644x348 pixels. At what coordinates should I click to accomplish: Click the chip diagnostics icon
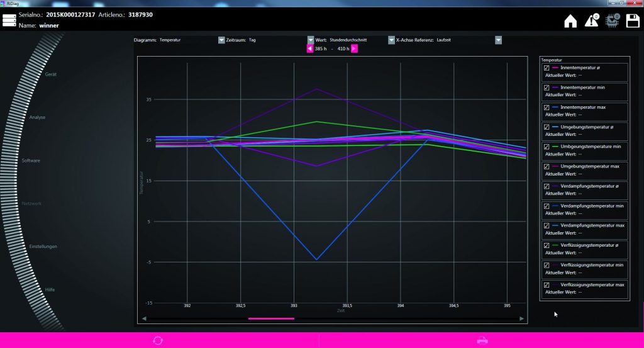pos(611,21)
